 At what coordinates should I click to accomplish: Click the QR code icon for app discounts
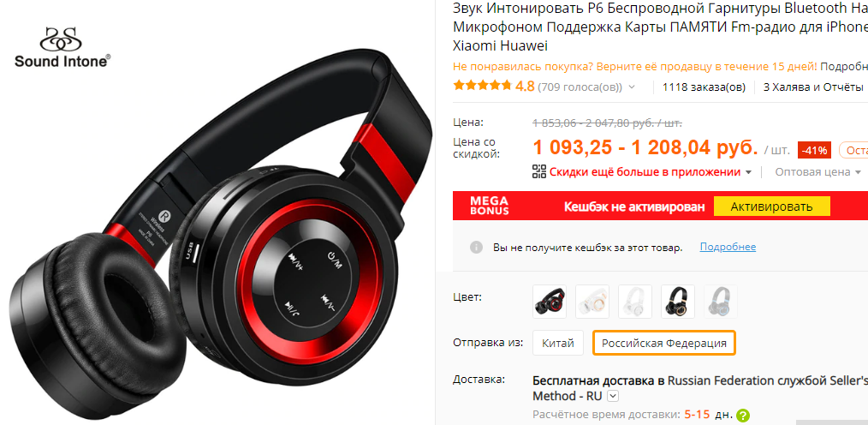point(539,171)
